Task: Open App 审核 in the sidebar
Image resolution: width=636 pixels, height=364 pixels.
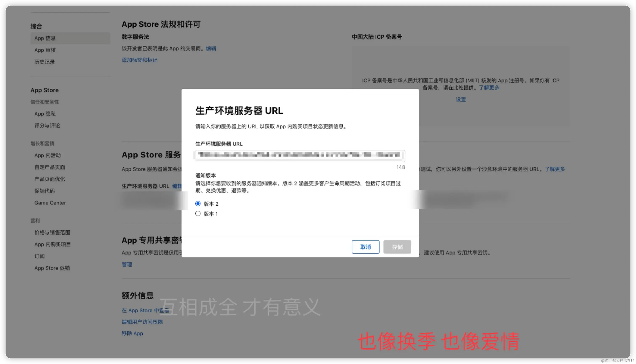Action: click(45, 50)
